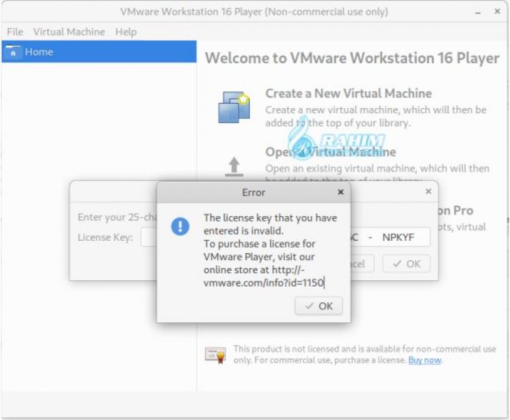Image resolution: width=510 pixels, height=420 pixels.
Task: Close the VMware Player window
Action: click(497, 12)
